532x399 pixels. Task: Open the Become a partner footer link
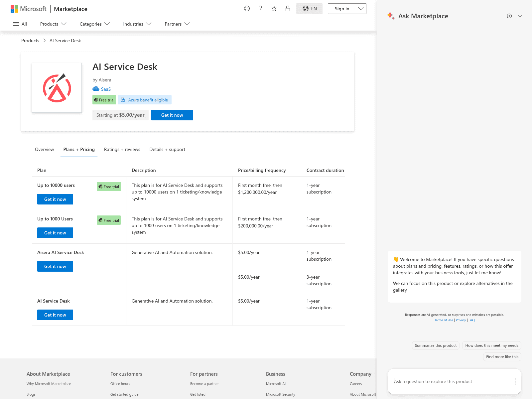[204, 384]
